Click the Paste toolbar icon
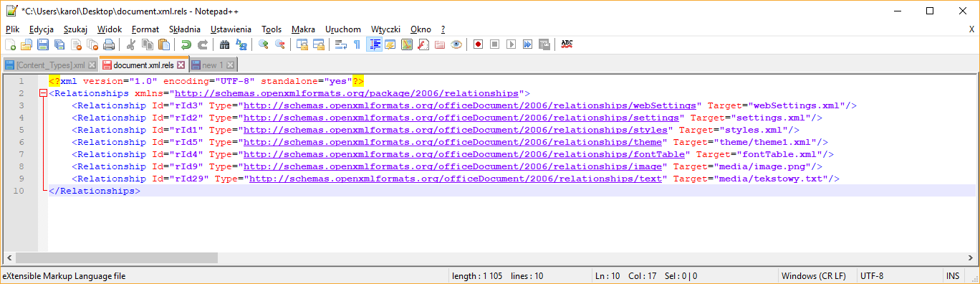This screenshot has width=980, height=284. click(x=163, y=44)
